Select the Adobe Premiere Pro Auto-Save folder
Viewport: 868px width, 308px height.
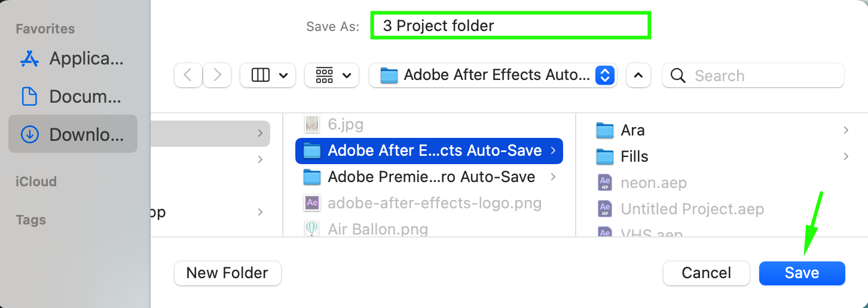(430, 177)
